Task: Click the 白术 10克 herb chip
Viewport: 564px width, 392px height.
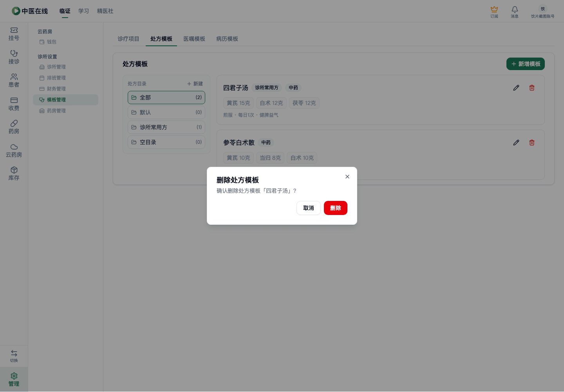Action: click(302, 158)
